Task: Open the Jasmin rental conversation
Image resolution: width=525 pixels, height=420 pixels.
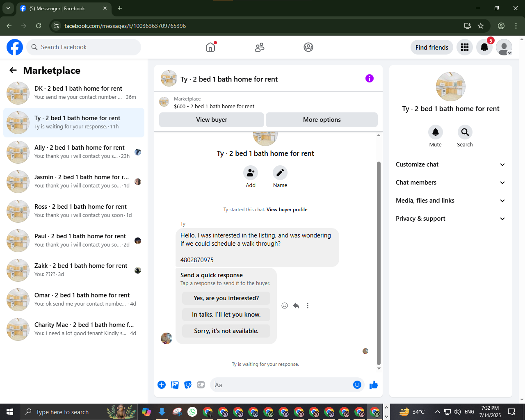Action: click(74, 182)
